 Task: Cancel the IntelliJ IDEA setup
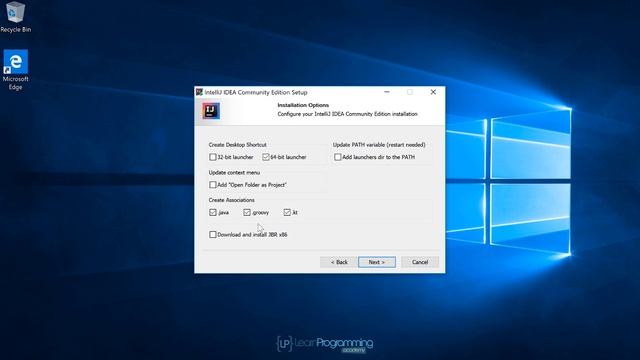[420, 262]
